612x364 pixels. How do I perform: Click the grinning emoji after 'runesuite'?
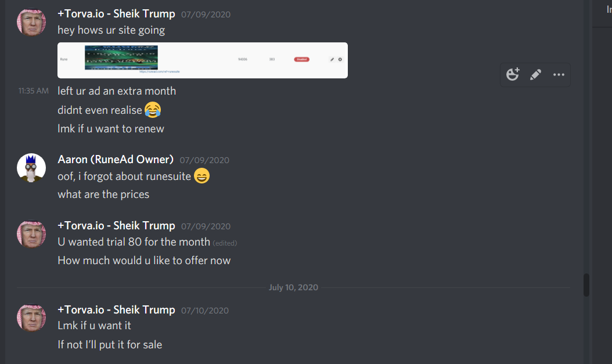tap(202, 175)
